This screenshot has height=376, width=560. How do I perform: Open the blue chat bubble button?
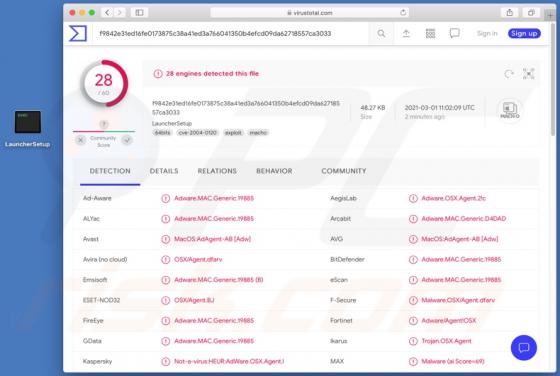524,347
